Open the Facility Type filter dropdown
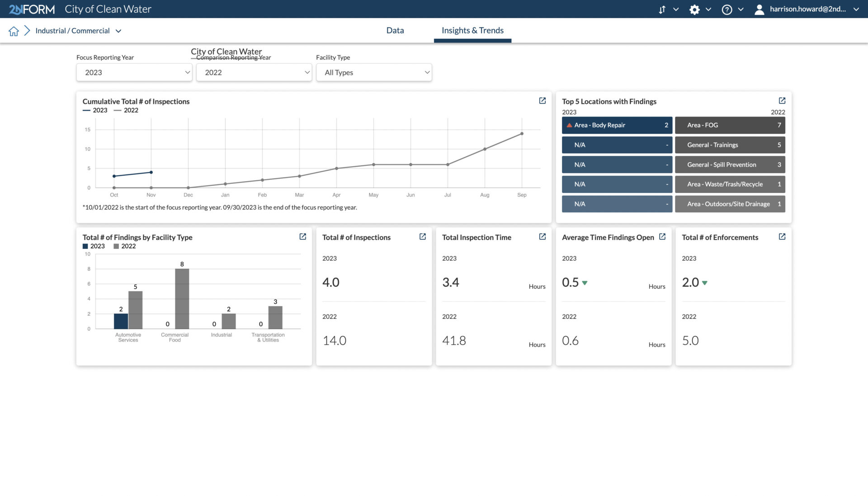The height and width of the screenshot is (496, 868). pos(374,72)
